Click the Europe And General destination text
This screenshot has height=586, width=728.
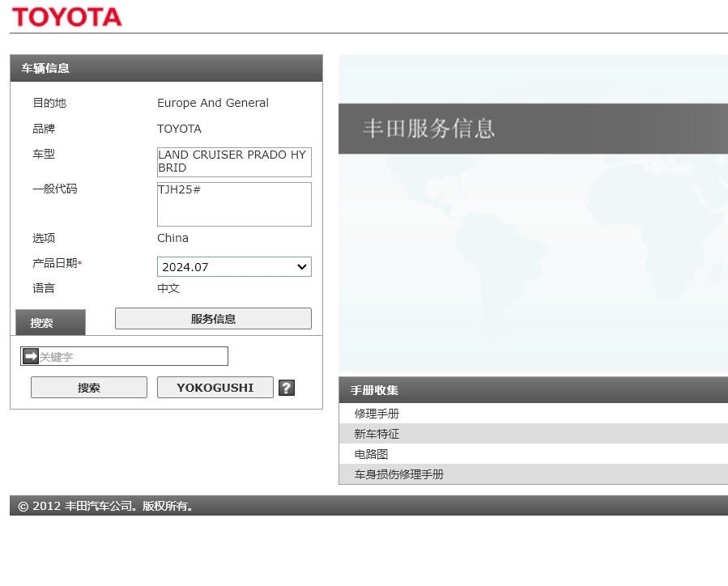pyautogui.click(x=213, y=103)
